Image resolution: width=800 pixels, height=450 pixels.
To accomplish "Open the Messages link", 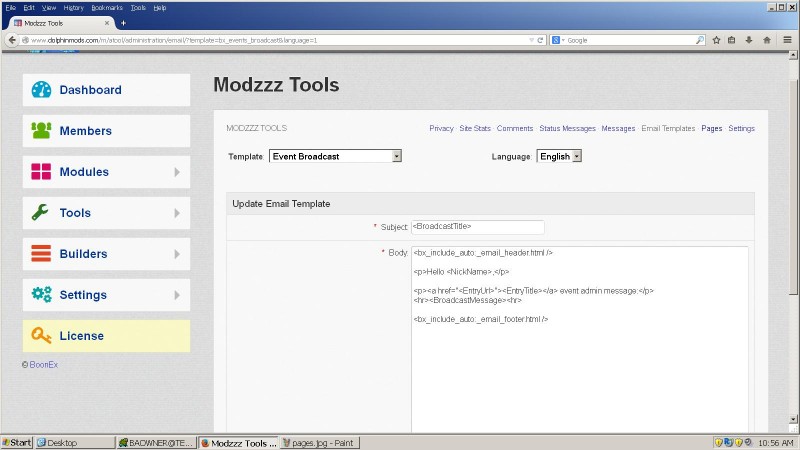I will (618, 129).
